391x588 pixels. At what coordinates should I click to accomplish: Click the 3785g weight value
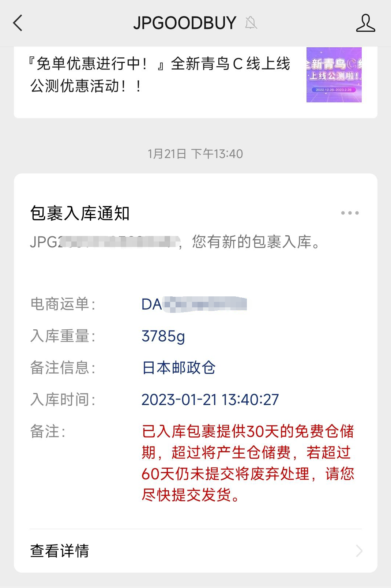click(163, 336)
